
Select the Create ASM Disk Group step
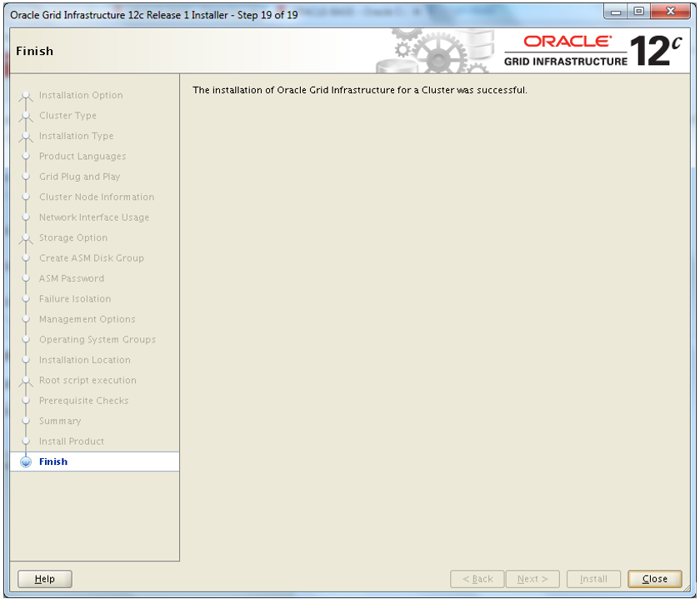pos(92,258)
